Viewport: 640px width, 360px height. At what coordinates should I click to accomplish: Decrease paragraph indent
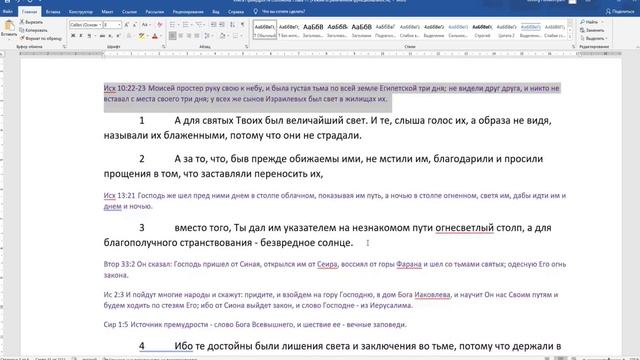click(214, 25)
